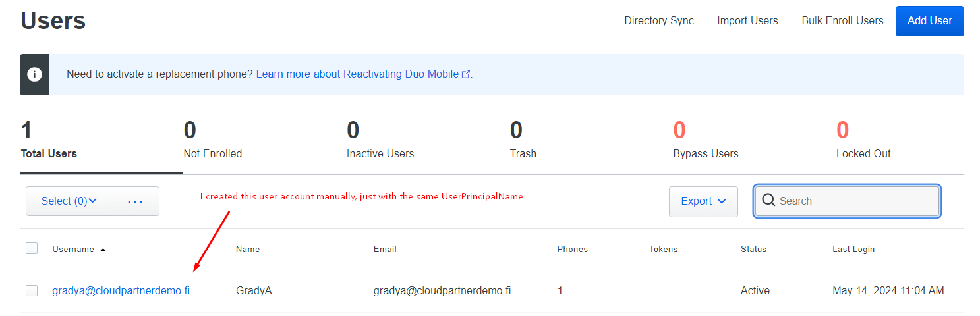The image size is (980, 316).
Task: Open the Directory Sync link
Action: (x=659, y=21)
